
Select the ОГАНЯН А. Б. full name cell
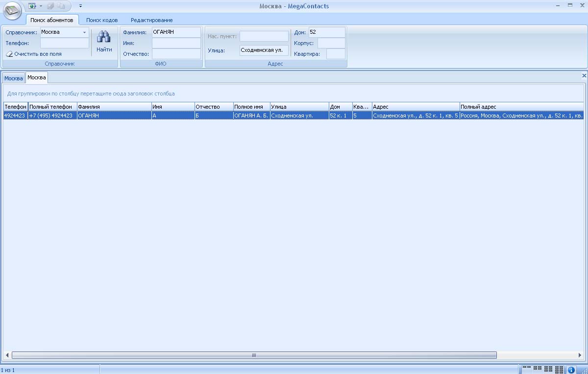251,116
